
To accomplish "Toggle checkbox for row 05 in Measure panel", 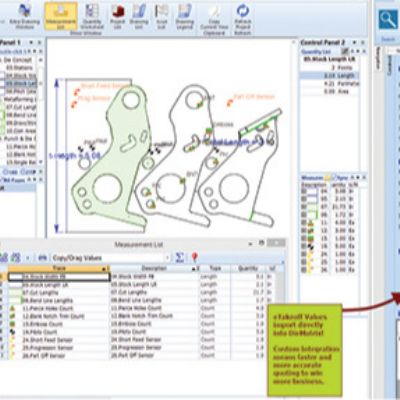I will pyautogui.click(x=304, y=199).
